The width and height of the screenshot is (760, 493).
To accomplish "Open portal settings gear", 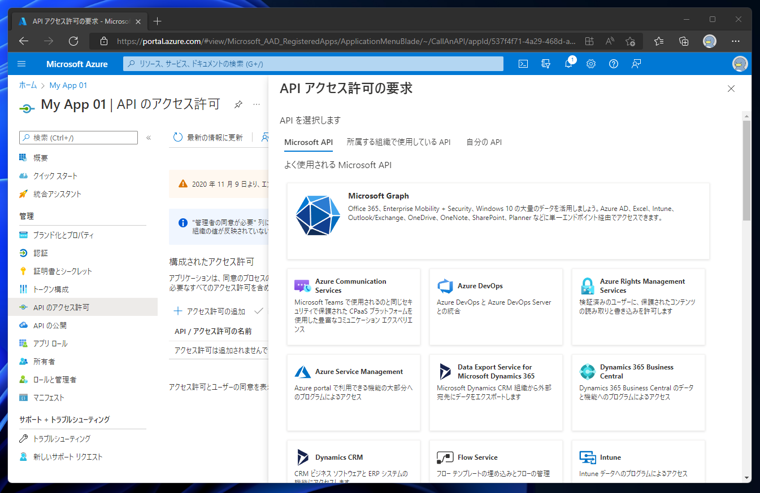I will pyautogui.click(x=591, y=64).
